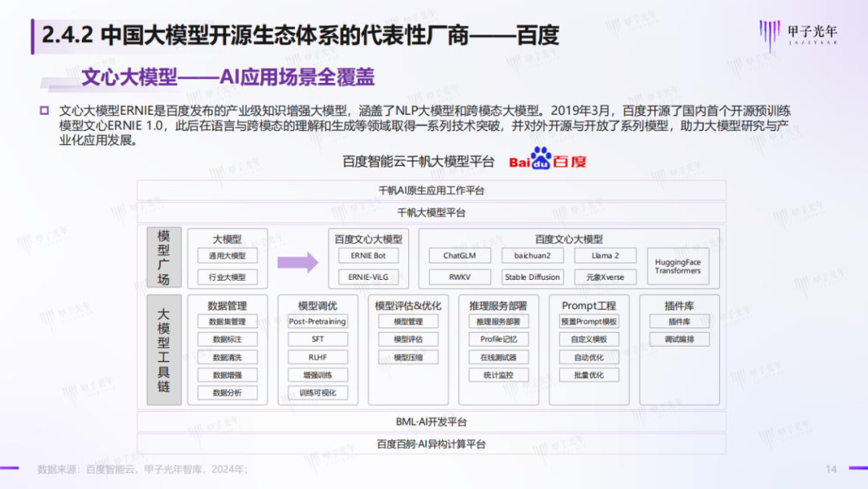Click the 大模型工具链 vertical label
This screenshot has height=489, width=868.
(x=164, y=350)
